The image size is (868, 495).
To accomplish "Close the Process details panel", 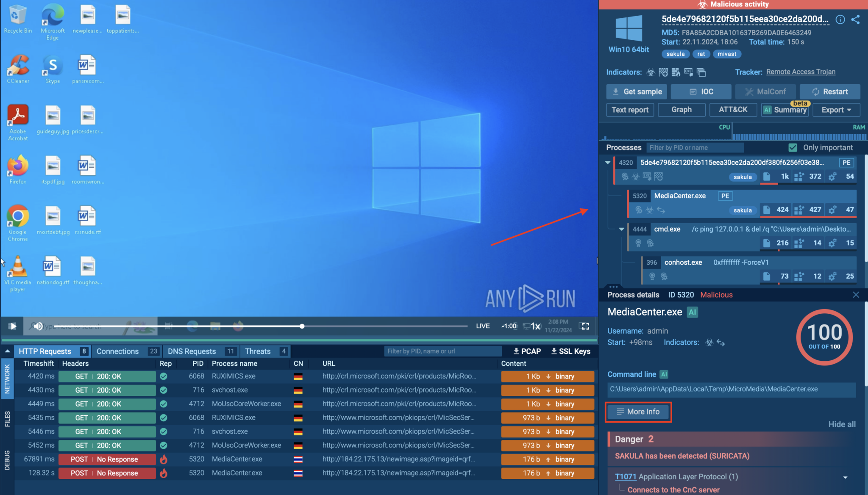I will tap(856, 295).
